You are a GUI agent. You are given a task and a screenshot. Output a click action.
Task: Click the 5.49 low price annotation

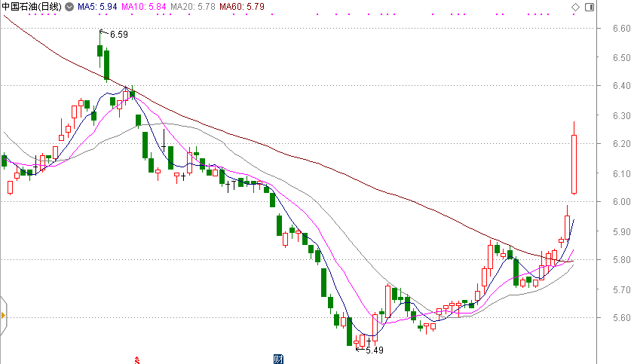pyautogui.click(x=374, y=350)
